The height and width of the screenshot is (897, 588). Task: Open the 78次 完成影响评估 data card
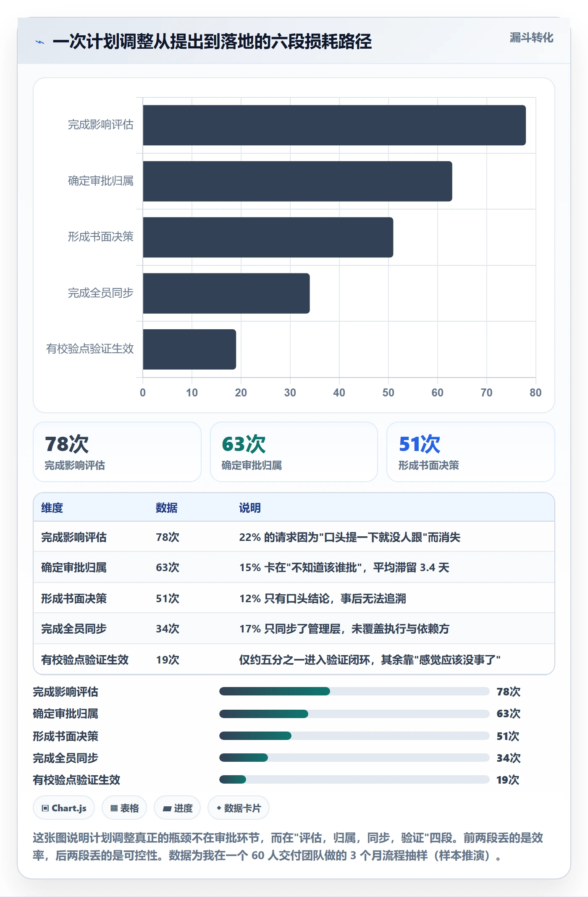[117, 452]
